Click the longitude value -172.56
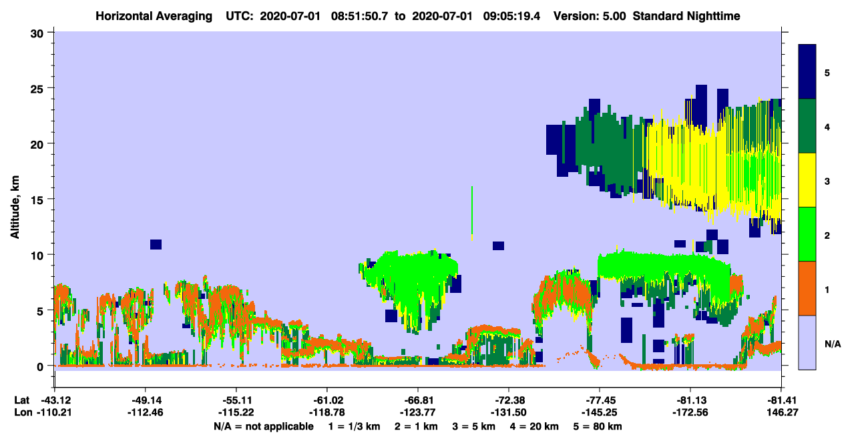The height and width of the screenshot is (445, 868). [x=690, y=412]
